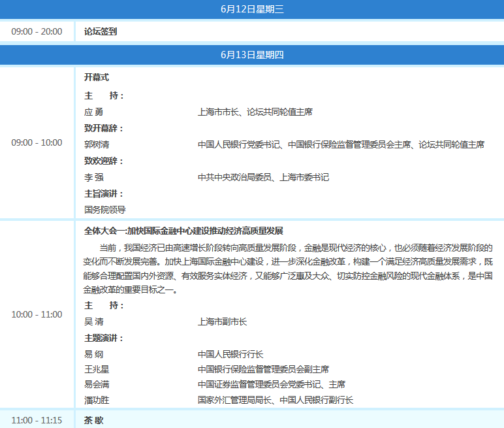The width and height of the screenshot is (504, 428).
Task: Select the 10:00 - 11:00 time cell
Action: pyautogui.click(x=37, y=314)
